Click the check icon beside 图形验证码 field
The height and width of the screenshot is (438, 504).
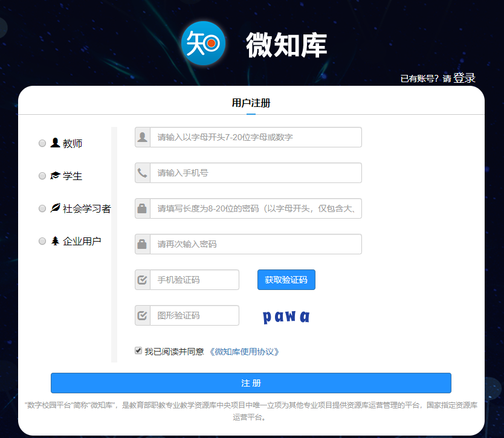tap(143, 315)
